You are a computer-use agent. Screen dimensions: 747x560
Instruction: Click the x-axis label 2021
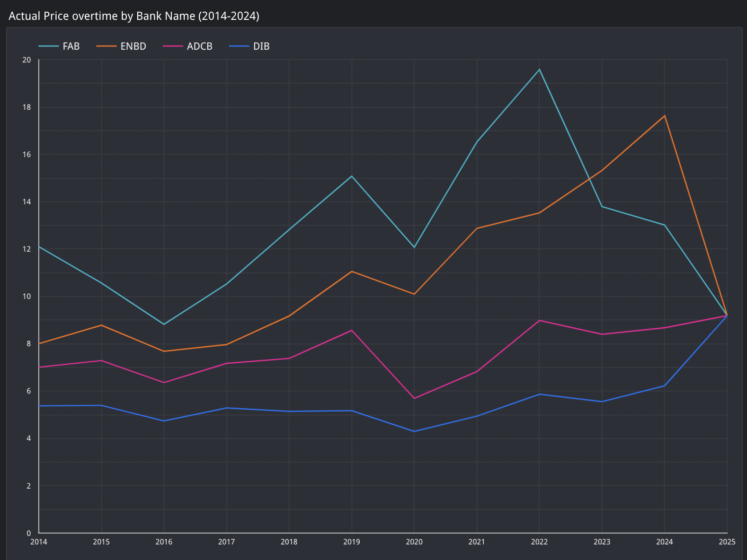point(477,542)
